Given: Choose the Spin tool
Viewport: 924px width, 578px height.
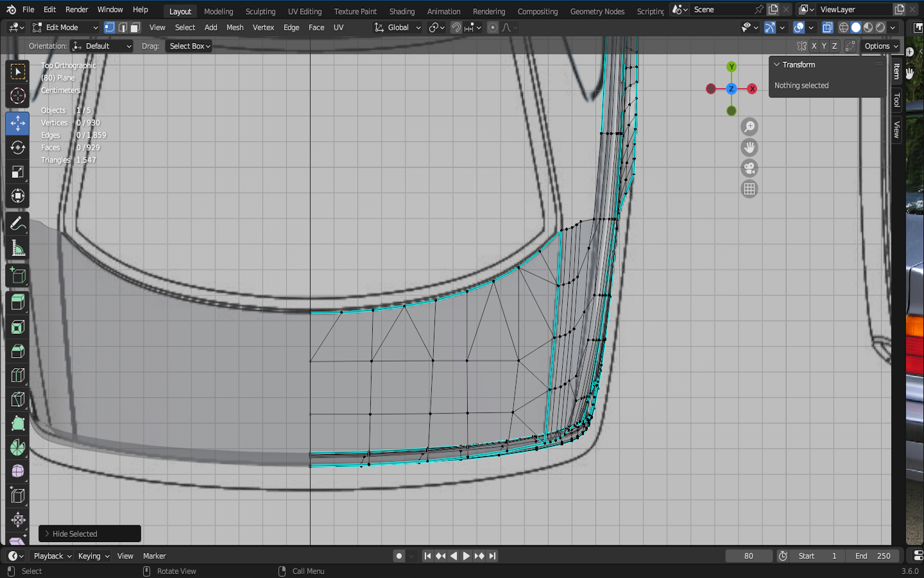Looking at the screenshot, I should click(x=18, y=448).
